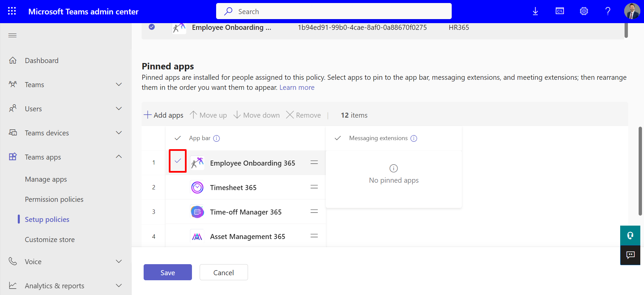The height and width of the screenshot is (295, 644).
Task: Click the Teams devices icon
Action: (x=13, y=133)
